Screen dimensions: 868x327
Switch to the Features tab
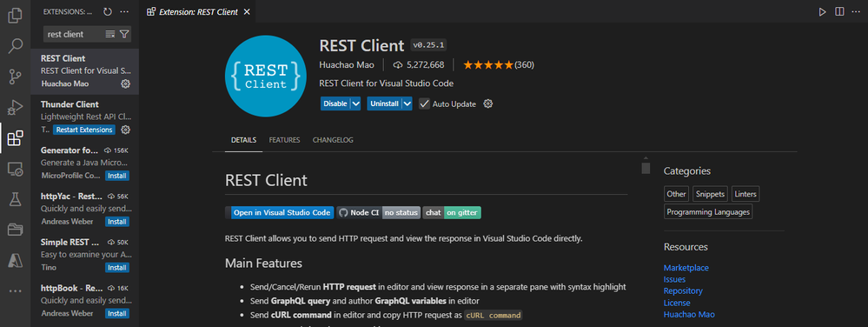pos(284,140)
